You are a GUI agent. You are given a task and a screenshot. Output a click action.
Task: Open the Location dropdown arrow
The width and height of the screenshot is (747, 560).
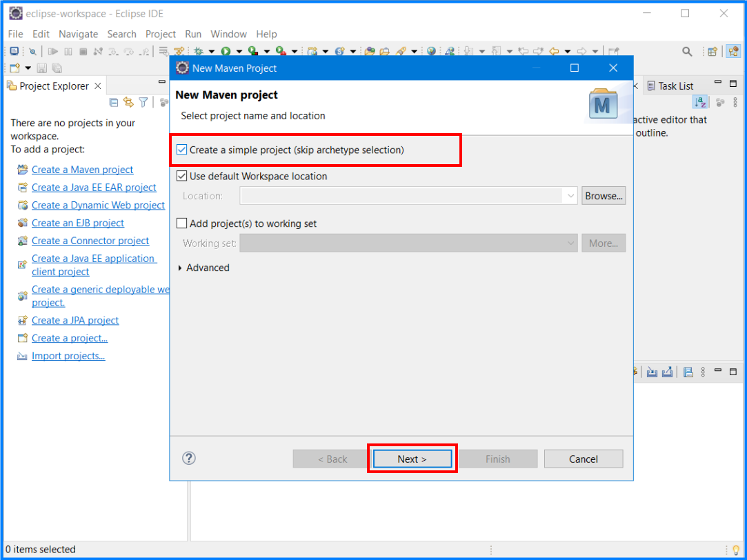pyautogui.click(x=570, y=196)
